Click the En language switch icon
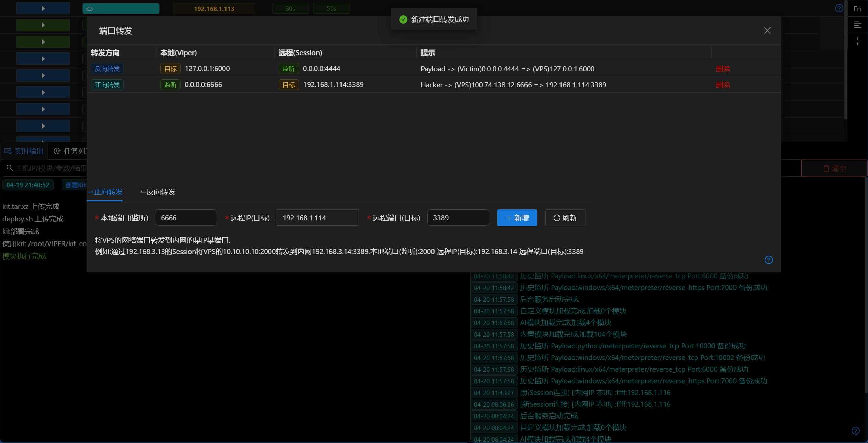 pos(857,9)
